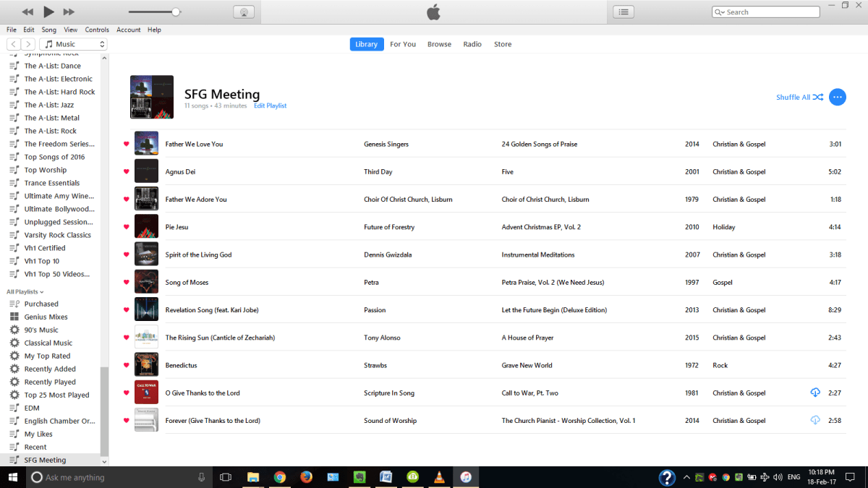Click the Shuffle All icon
Image resolution: width=868 pixels, height=488 pixels.
tap(817, 97)
